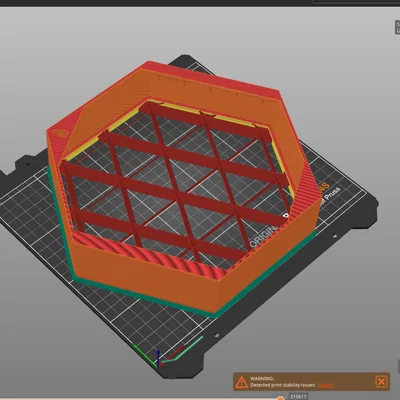Close the print stability warning notification
Screen dimensions: 400x400
[381, 382]
